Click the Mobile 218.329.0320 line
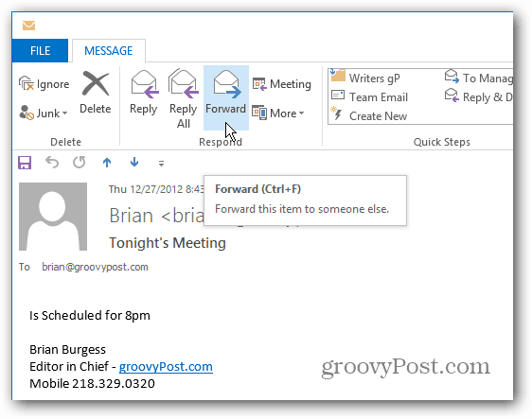 point(92,384)
